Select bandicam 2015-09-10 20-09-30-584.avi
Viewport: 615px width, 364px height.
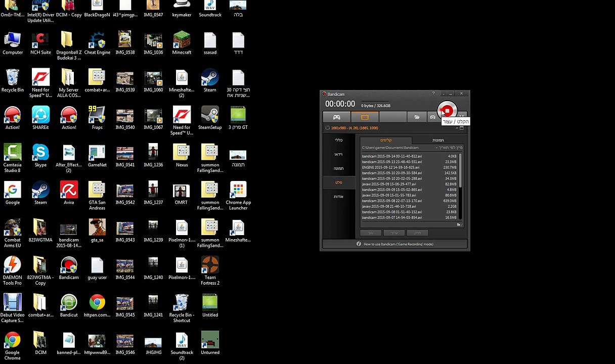click(410, 173)
